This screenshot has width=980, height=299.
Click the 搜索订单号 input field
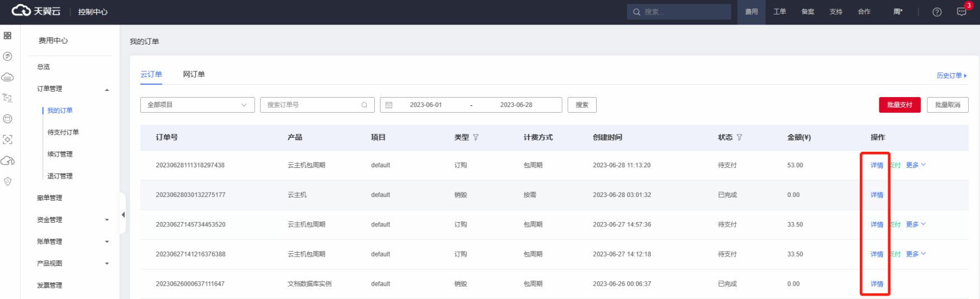tap(312, 105)
